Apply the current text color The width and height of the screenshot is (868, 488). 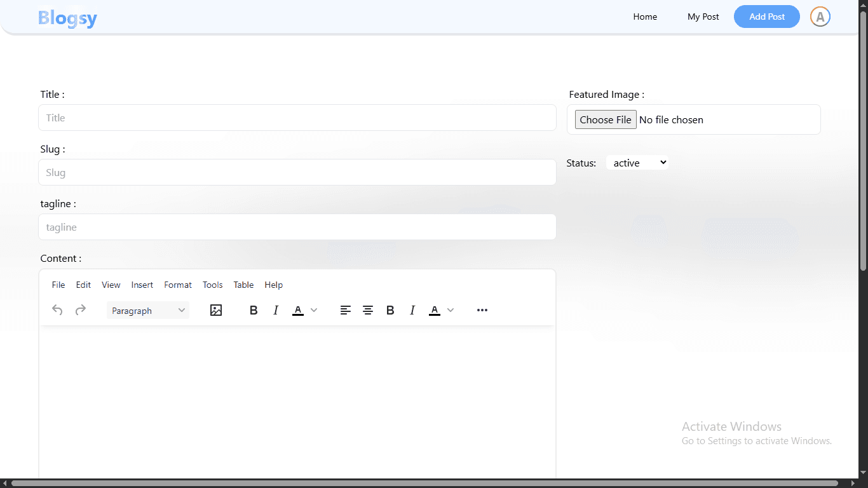point(297,310)
